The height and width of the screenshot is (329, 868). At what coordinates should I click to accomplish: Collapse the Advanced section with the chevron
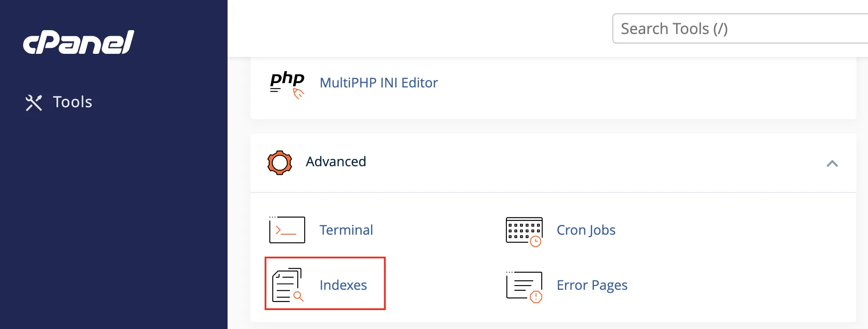pos(832,164)
